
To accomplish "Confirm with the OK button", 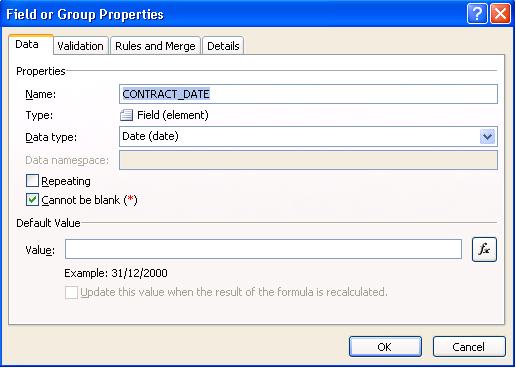I will (x=385, y=347).
